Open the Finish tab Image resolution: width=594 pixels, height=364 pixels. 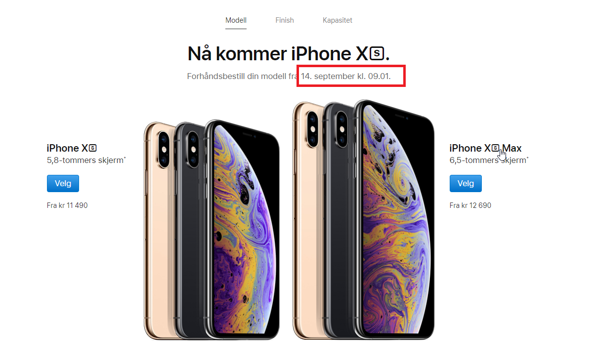point(285,20)
